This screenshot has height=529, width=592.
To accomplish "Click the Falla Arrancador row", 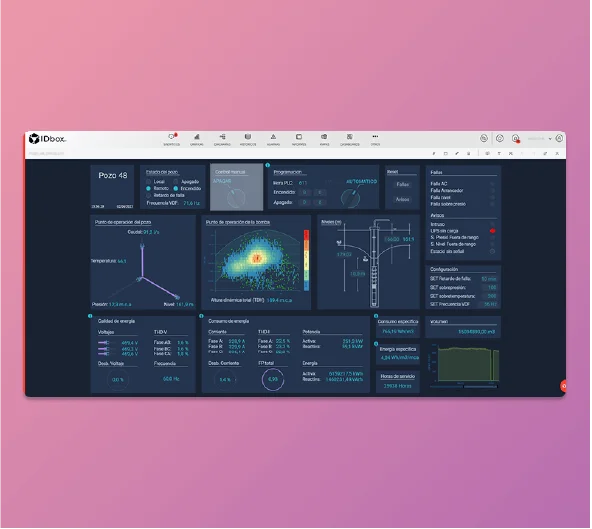I will (x=463, y=191).
